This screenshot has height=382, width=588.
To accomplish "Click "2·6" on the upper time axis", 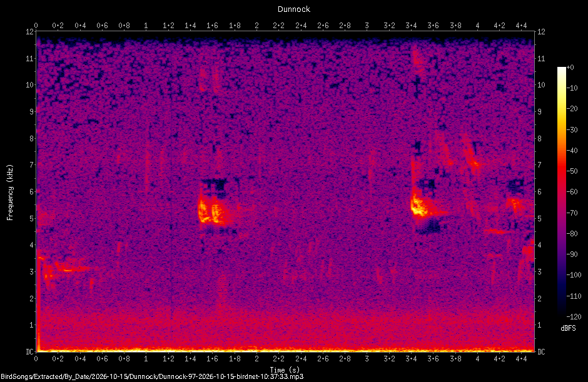I will 323,26.
